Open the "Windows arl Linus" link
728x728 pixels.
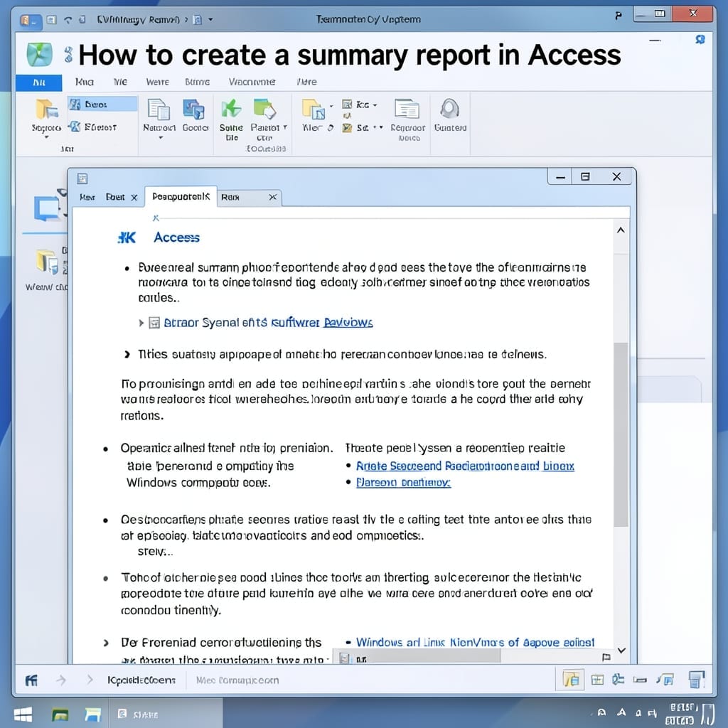(x=475, y=643)
